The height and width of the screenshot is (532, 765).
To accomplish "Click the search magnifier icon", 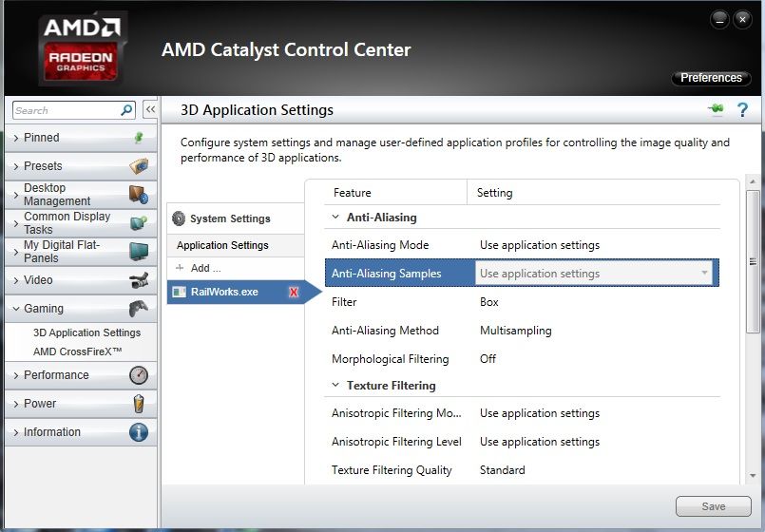I will point(126,110).
